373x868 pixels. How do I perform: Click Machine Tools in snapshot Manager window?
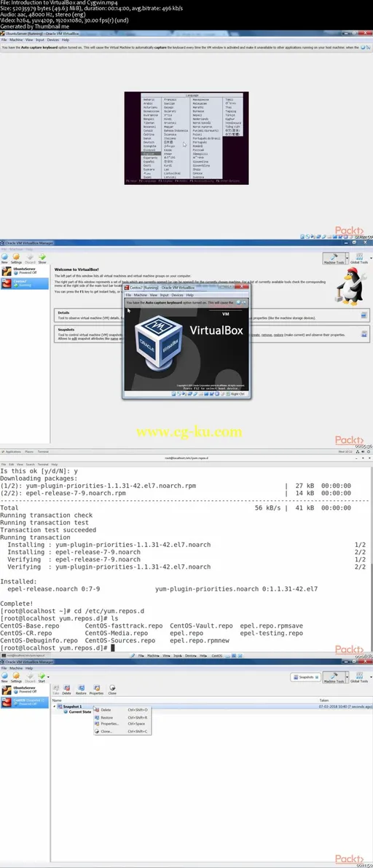[333, 677]
